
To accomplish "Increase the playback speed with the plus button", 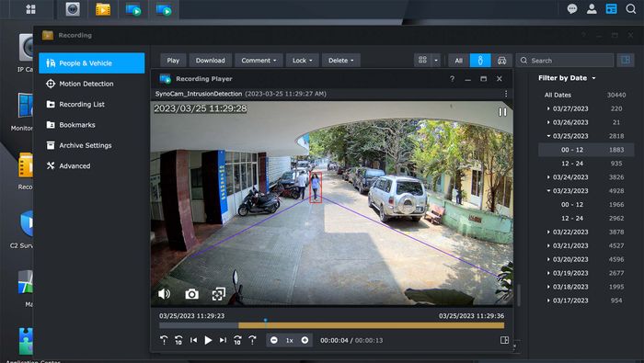I will point(305,340).
